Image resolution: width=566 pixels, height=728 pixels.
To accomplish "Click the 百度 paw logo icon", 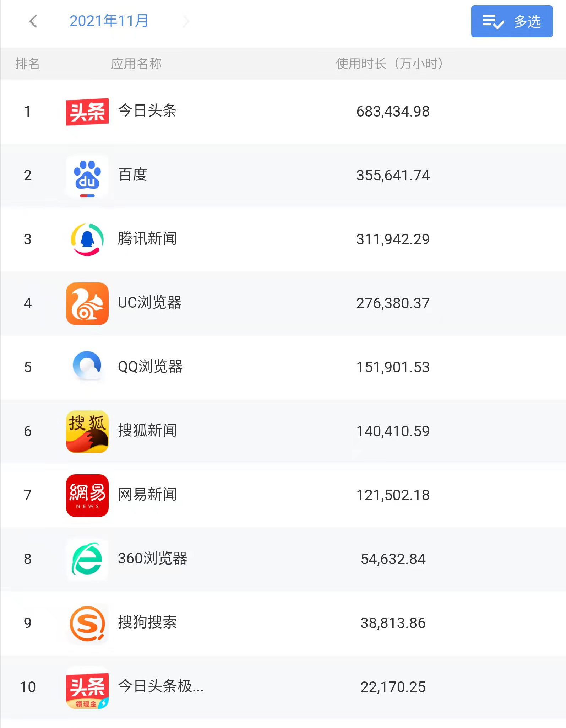I will click(87, 176).
